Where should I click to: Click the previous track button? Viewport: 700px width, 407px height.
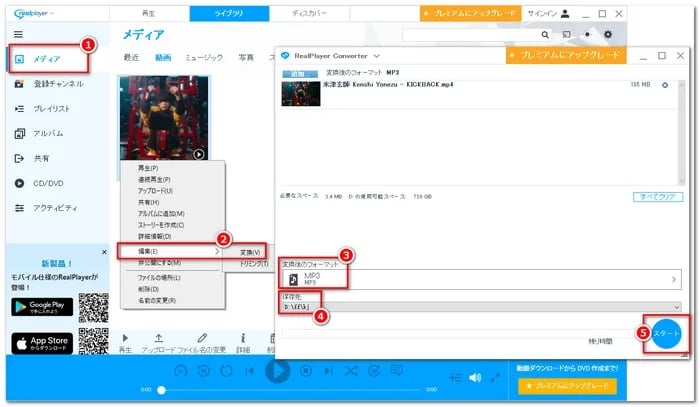pos(250,370)
